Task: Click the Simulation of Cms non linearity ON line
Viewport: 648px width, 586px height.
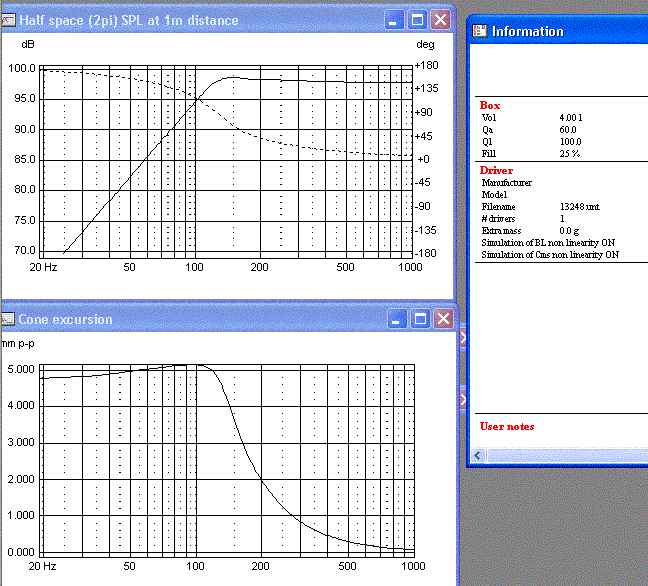Action: click(550, 255)
